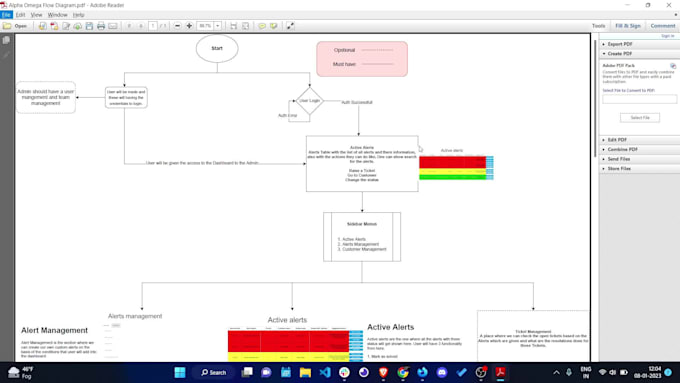Click Adobe Reader icon in taskbar
Viewport: 680px width, 383px height.
pyautogui.click(x=500, y=373)
